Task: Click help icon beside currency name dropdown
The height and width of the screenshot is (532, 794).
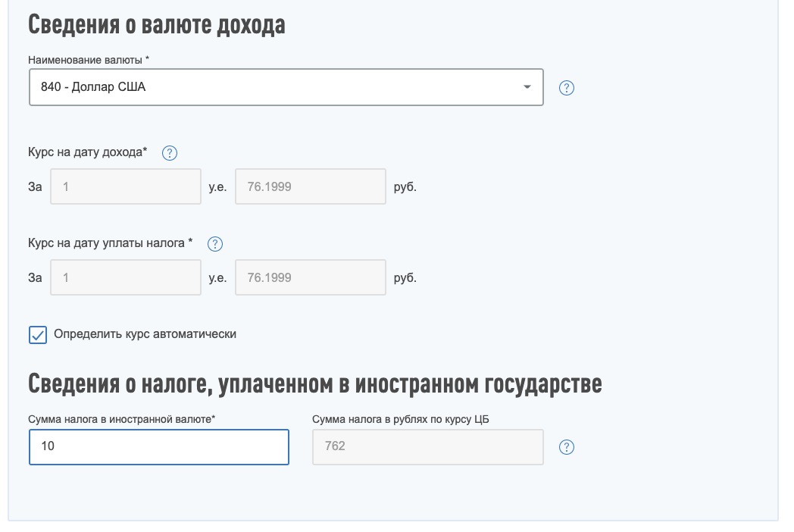Action: (566, 88)
